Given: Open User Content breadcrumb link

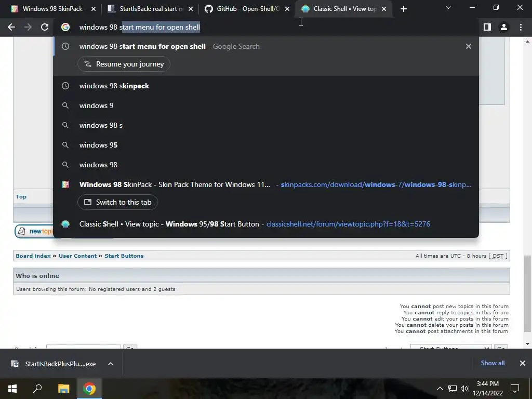Looking at the screenshot, I should pyautogui.click(x=78, y=256).
